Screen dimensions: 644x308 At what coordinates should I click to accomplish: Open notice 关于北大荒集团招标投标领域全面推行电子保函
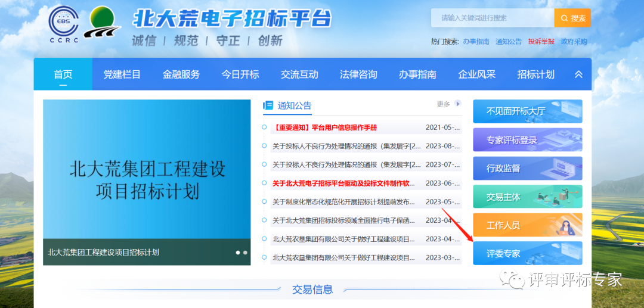tap(344, 220)
